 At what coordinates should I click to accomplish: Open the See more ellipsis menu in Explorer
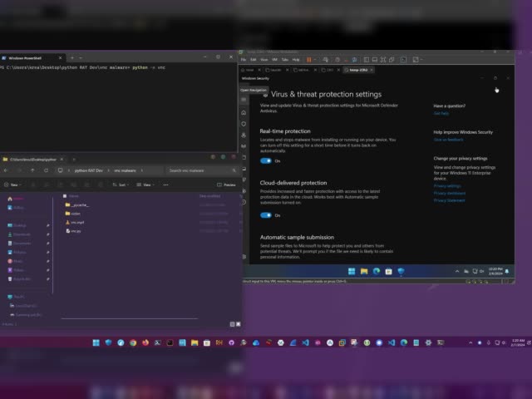tap(165, 185)
